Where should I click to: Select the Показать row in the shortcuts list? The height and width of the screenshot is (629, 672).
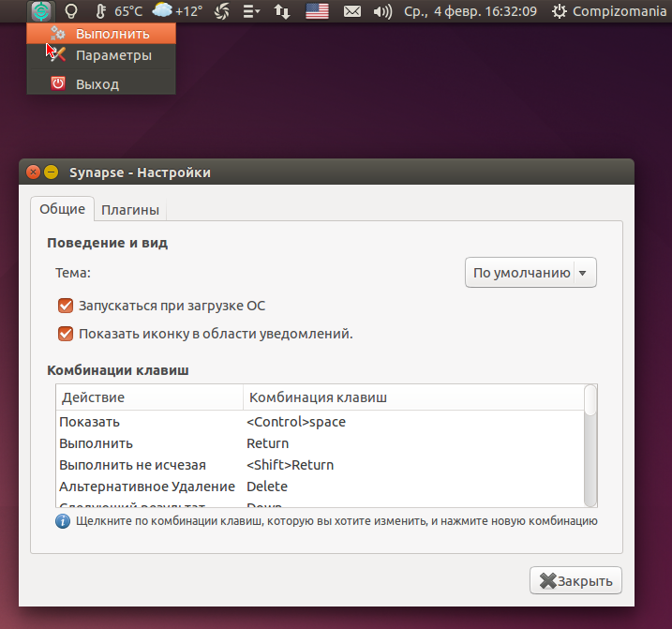click(x=320, y=422)
